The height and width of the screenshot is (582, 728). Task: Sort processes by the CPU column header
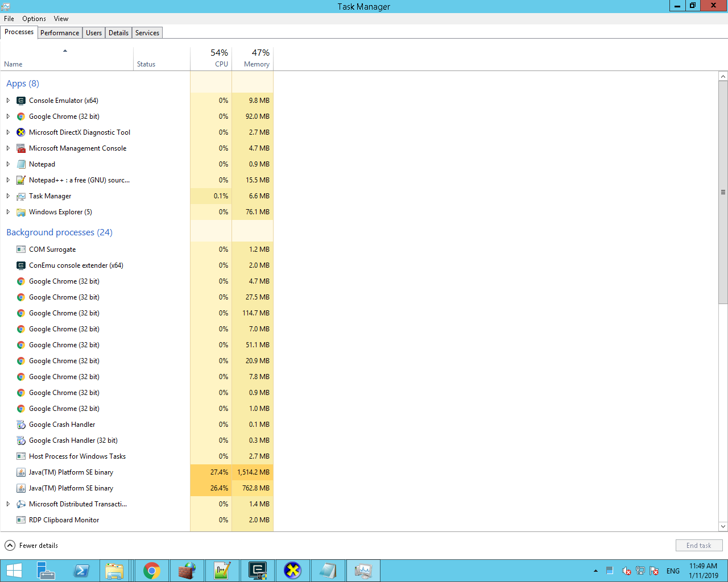[x=211, y=59]
